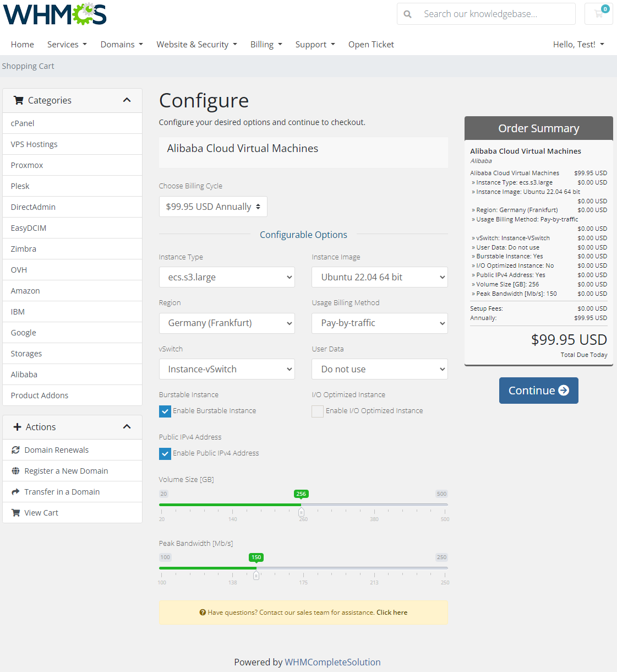Screen dimensions: 617x672
Task: Open the Domains menu
Action: pos(122,45)
